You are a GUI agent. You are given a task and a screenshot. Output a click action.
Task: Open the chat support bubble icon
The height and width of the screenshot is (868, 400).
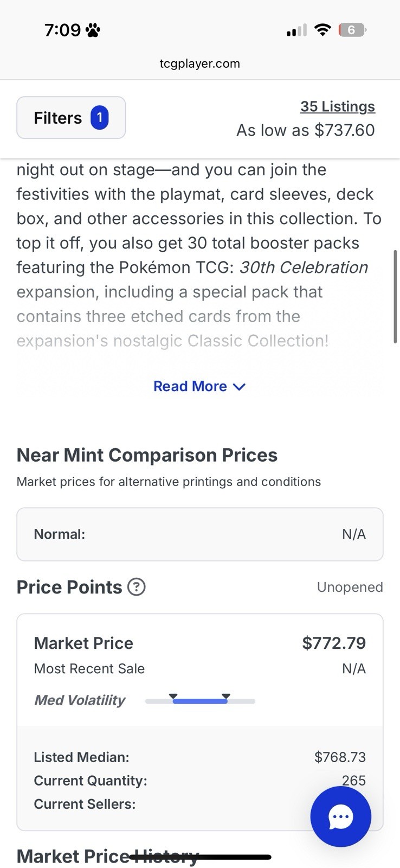pyautogui.click(x=340, y=816)
